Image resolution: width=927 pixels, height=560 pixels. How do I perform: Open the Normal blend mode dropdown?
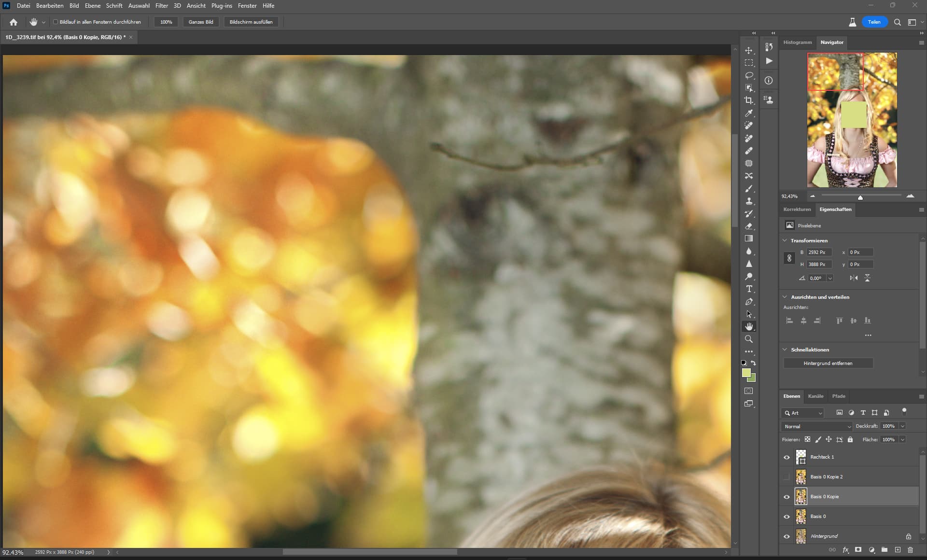(816, 426)
